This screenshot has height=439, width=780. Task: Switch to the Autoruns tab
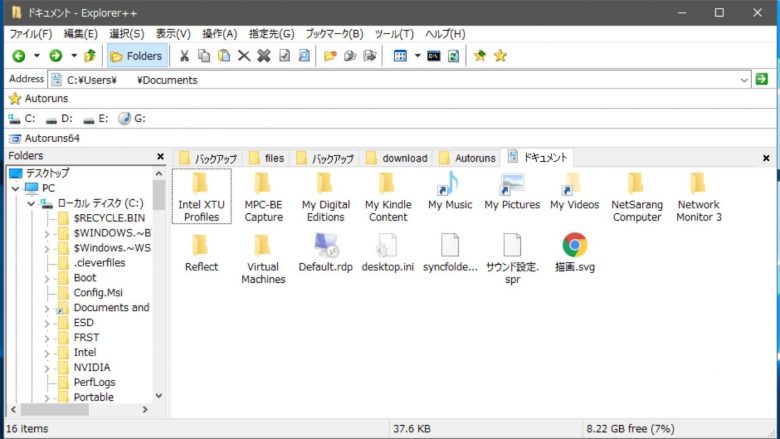[468, 158]
